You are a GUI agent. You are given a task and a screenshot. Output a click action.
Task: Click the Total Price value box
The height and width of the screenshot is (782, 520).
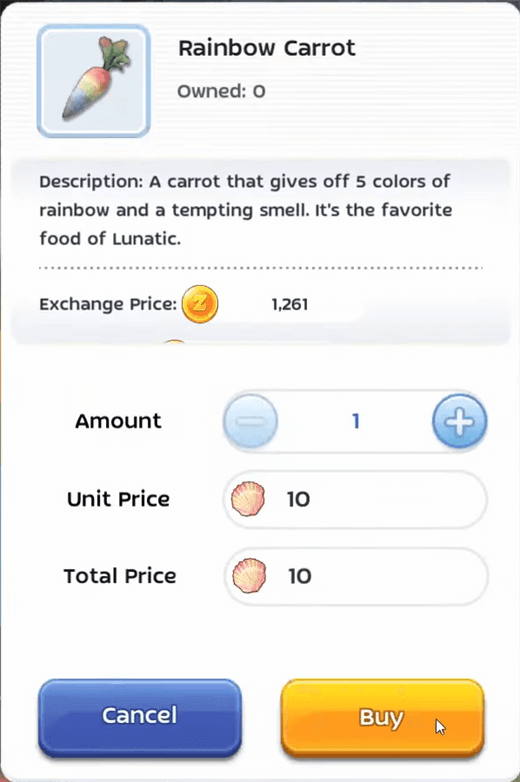pyautogui.click(x=355, y=576)
